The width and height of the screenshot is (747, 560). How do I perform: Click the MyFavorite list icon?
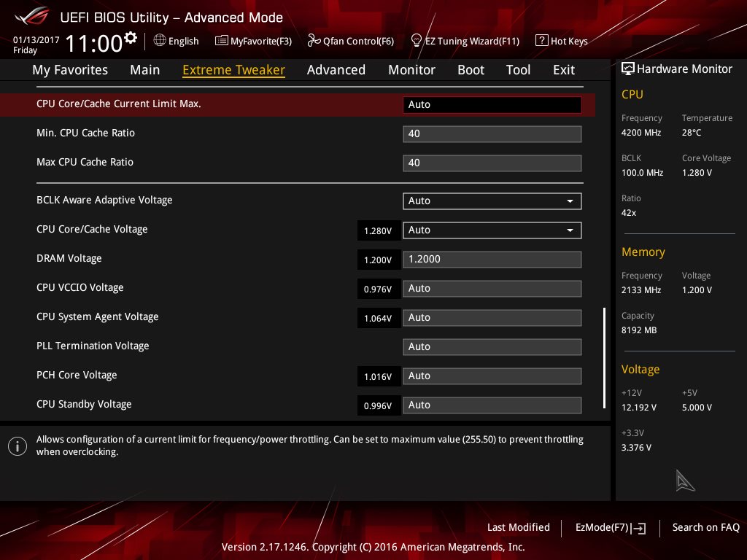coord(222,41)
